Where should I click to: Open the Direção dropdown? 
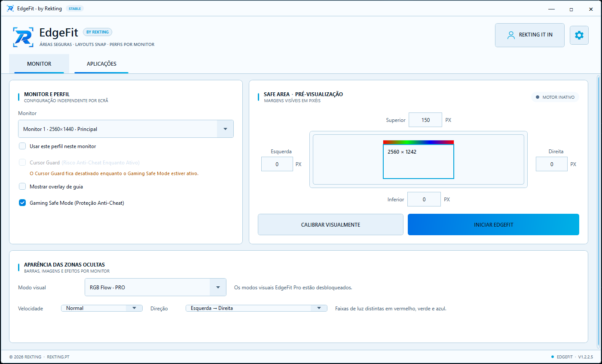[x=256, y=308]
